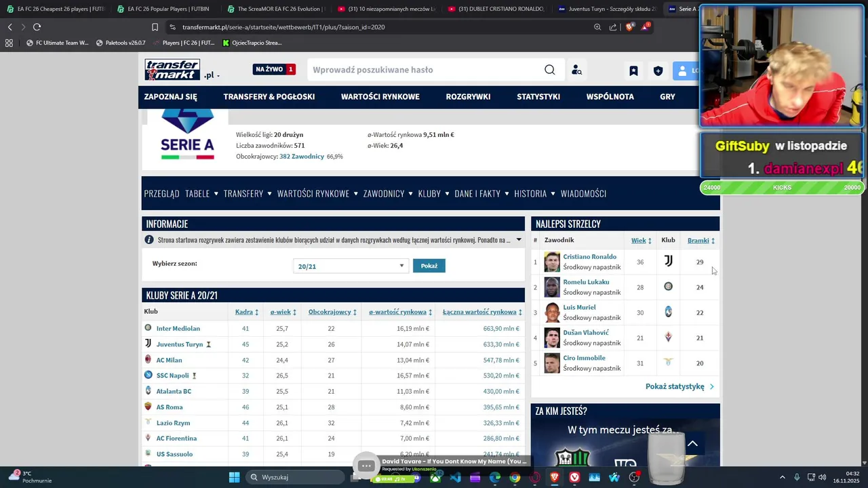Click the Juventus crest beside Cristiano Ronaldo
Viewport: 868px width, 488px height.
coord(668,261)
